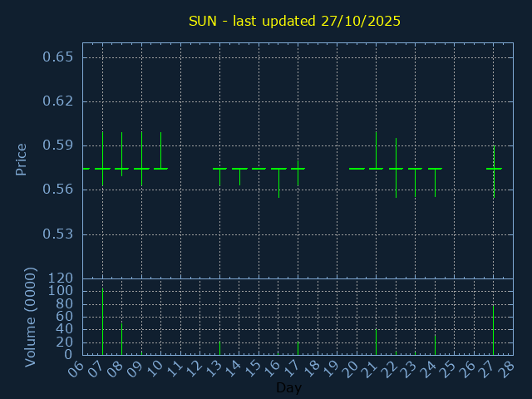532x399 pixels.
Task: Click the chart title SUN last updated
Action: tap(293, 20)
